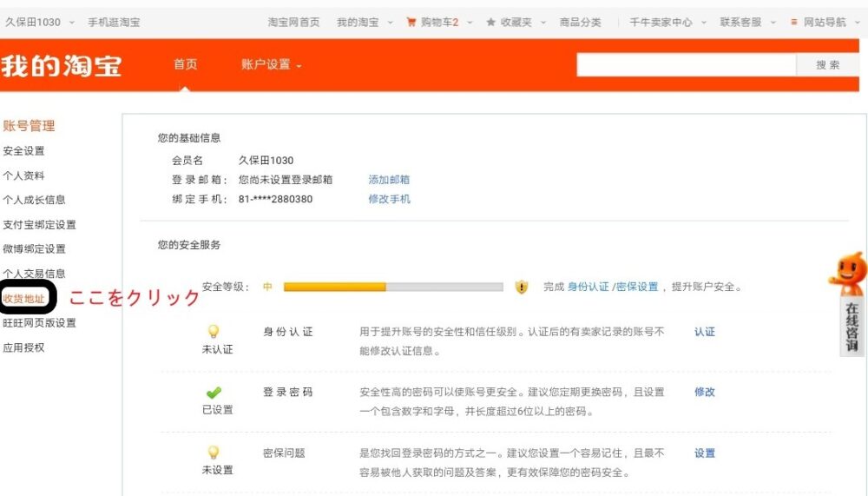
Task: Expand the 收藏夹 dropdown arrow
Action: point(543,23)
